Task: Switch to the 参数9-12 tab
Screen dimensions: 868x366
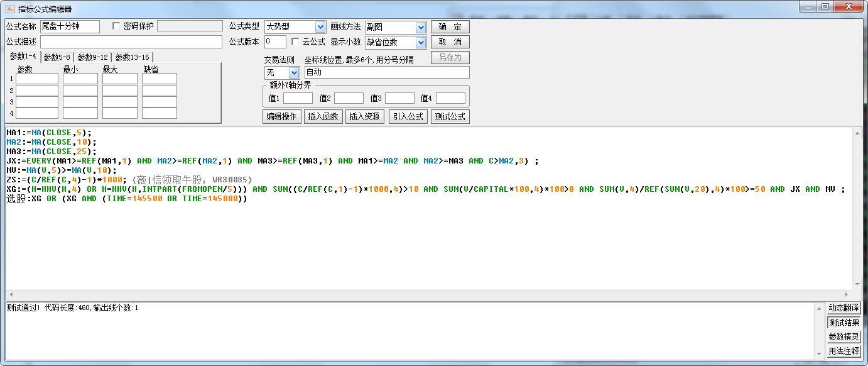Action: click(x=93, y=57)
